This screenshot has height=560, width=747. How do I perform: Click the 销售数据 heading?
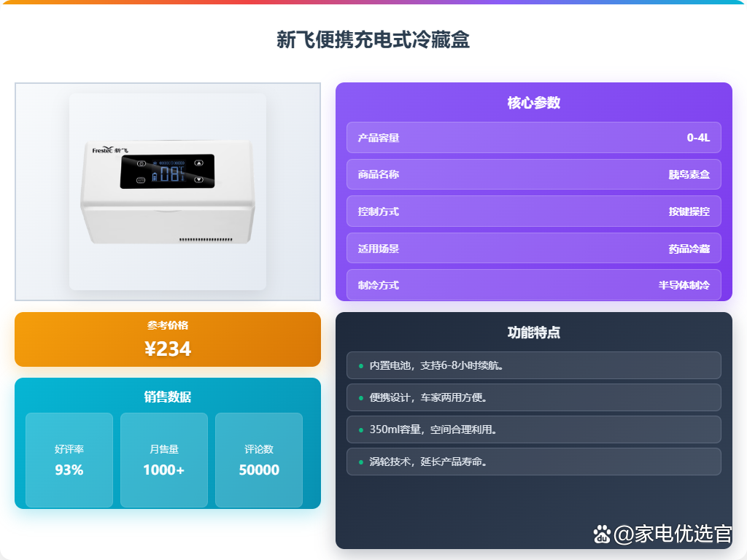[168, 397]
